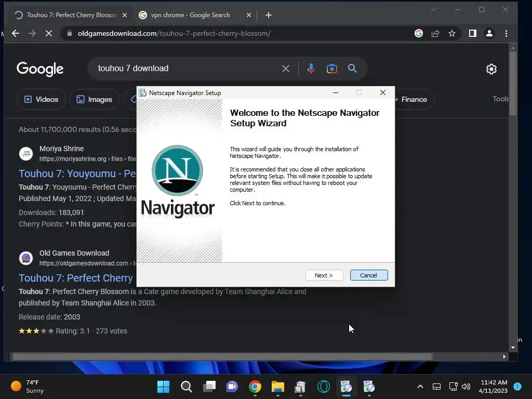Image resolution: width=532 pixels, height=399 pixels.
Task: Open notification center badge
Action: point(517,387)
